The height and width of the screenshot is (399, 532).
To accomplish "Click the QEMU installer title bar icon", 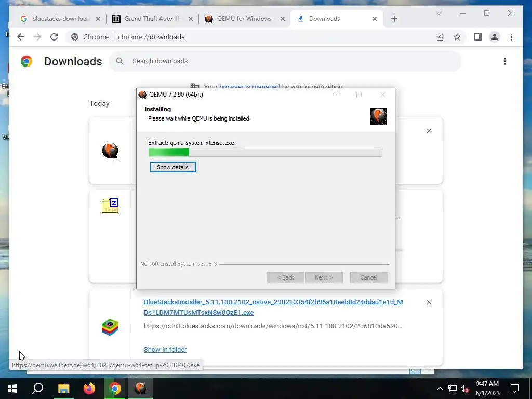I will coord(142,95).
